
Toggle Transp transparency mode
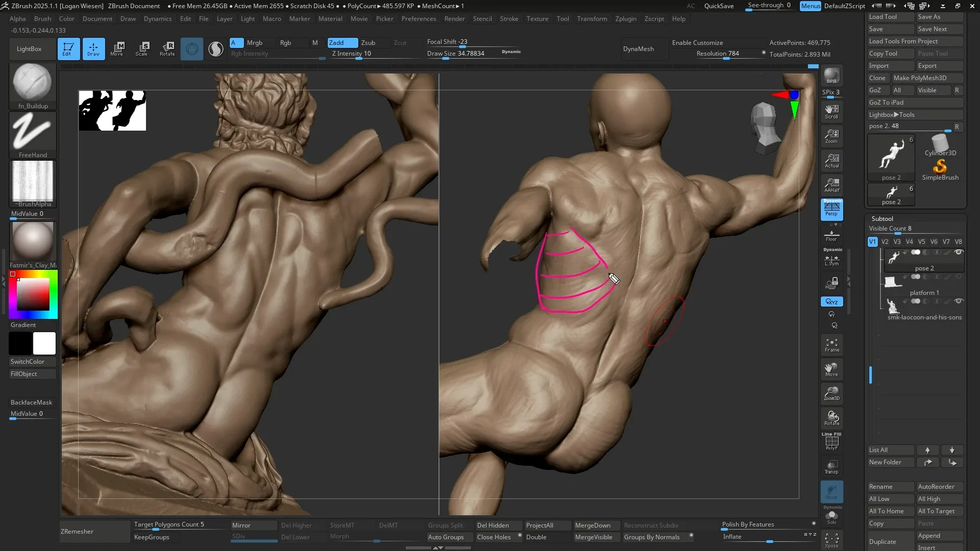[831, 466]
